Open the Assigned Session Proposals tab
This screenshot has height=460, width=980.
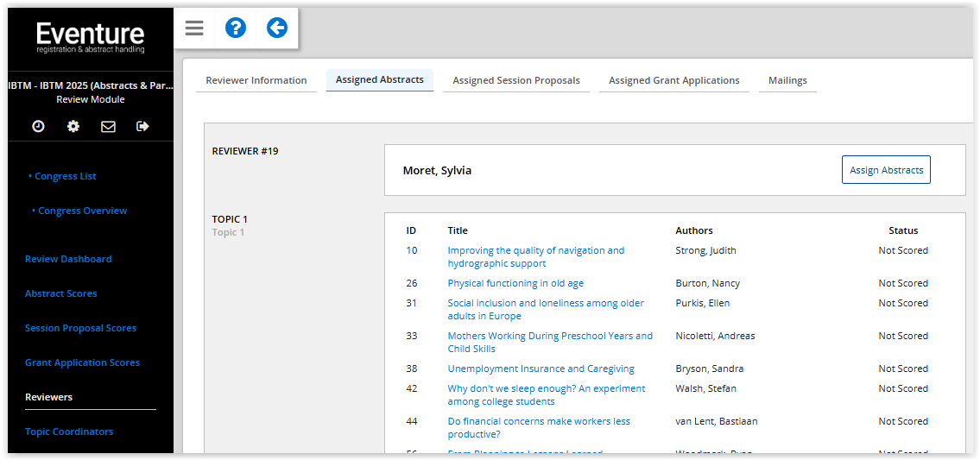[516, 80]
